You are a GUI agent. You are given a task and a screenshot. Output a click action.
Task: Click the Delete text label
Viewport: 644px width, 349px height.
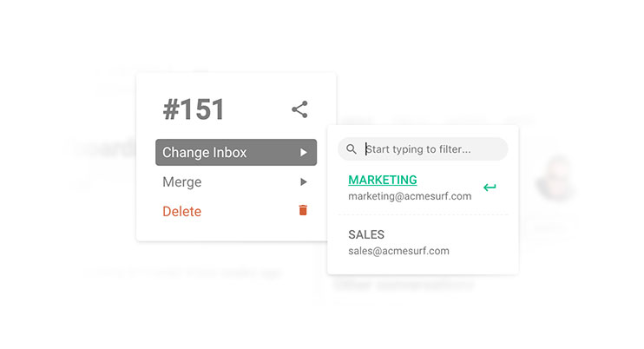click(x=182, y=212)
